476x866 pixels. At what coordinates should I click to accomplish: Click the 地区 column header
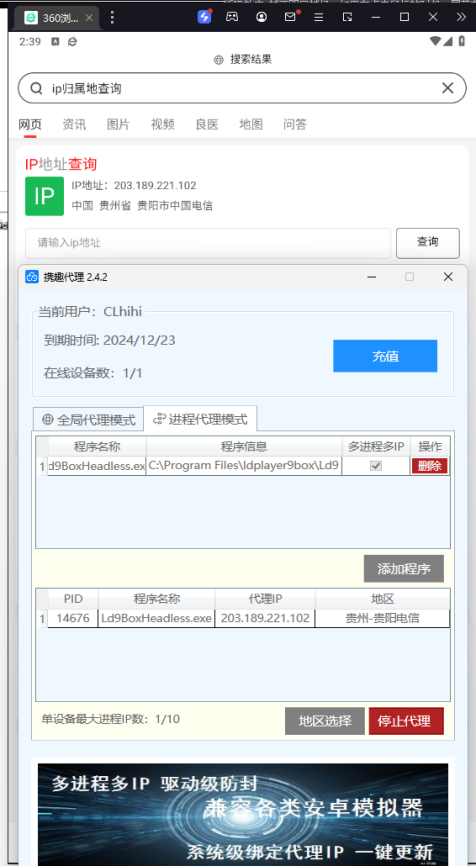pyautogui.click(x=382, y=599)
